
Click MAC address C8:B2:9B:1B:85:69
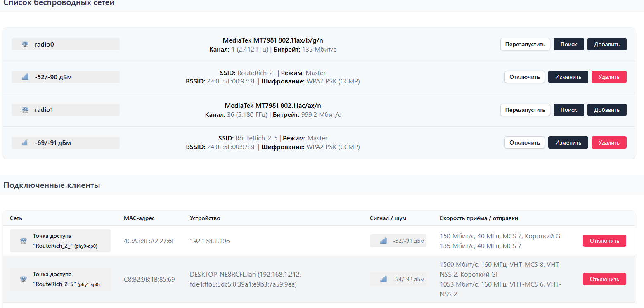[x=149, y=279]
